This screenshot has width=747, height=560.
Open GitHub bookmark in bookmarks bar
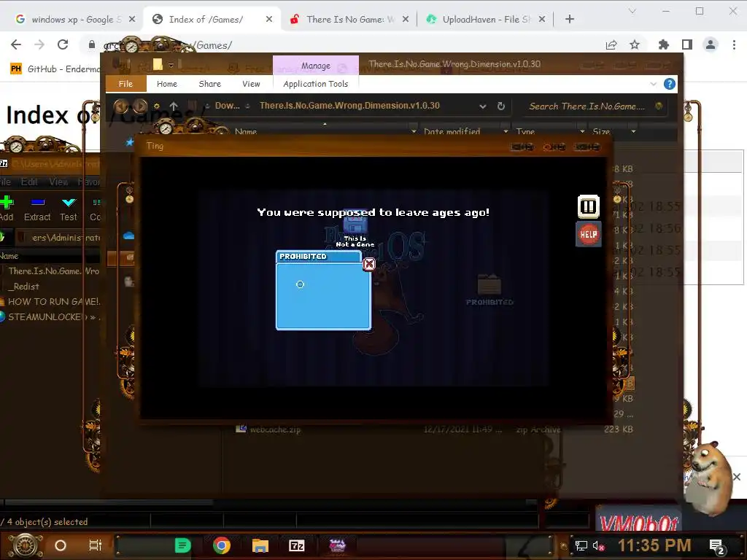coord(55,69)
